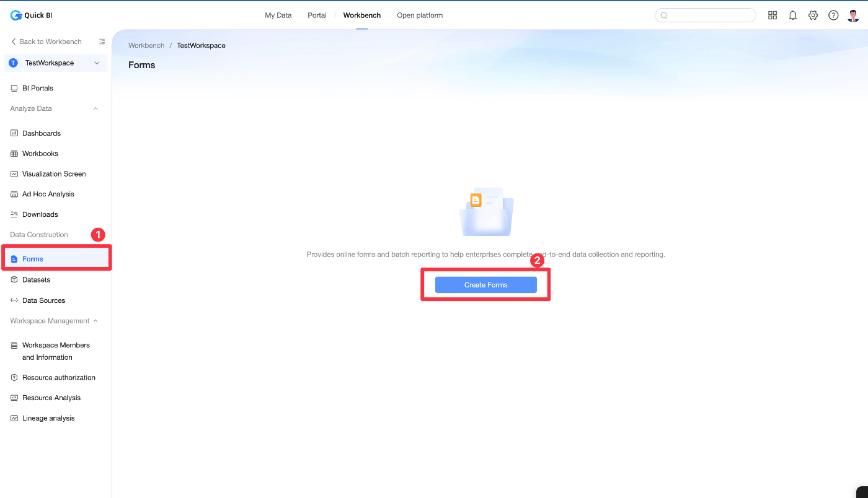
Task: Click the Create Forms button
Action: [486, 285]
